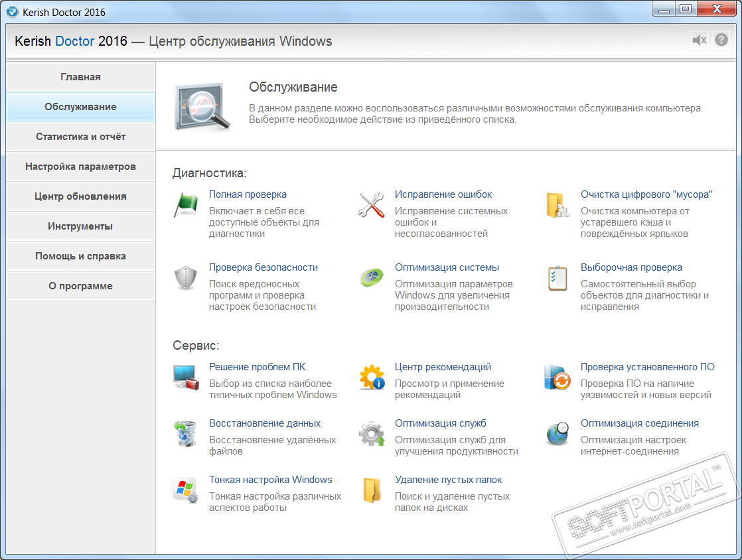Open help with the question mark icon
The image size is (742, 560).
click(721, 40)
